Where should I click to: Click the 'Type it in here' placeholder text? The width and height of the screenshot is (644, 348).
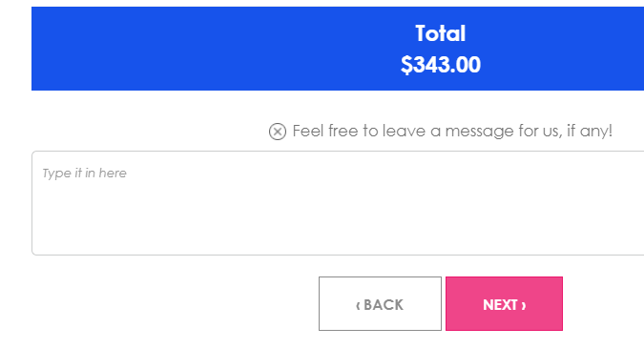[84, 174]
